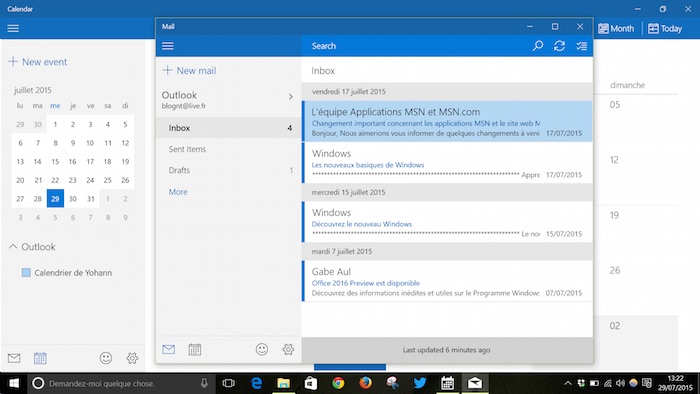This screenshot has width=700, height=394.
Task: Switch to Calendar app in taskbar
Action: tap(447, 383)
